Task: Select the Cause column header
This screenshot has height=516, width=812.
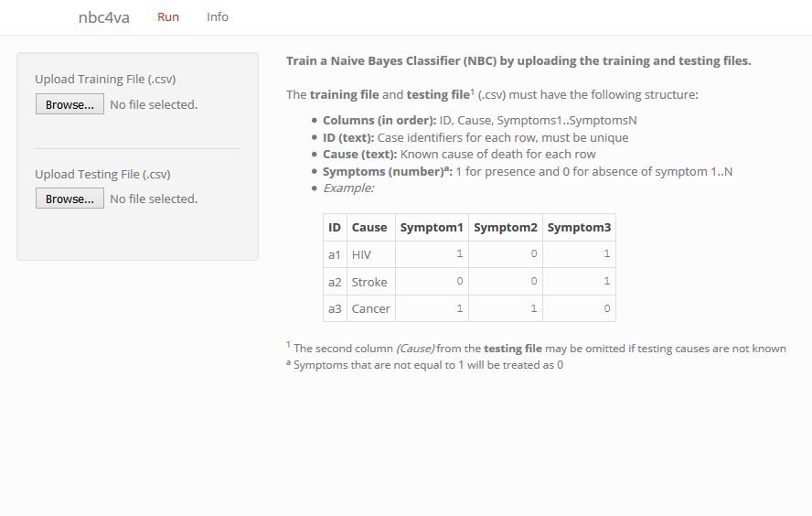Action: point(369,227)
